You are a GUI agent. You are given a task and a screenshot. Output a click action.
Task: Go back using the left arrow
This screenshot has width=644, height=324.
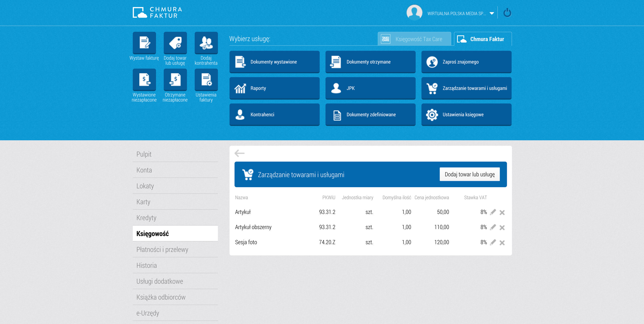coord(239,153)
